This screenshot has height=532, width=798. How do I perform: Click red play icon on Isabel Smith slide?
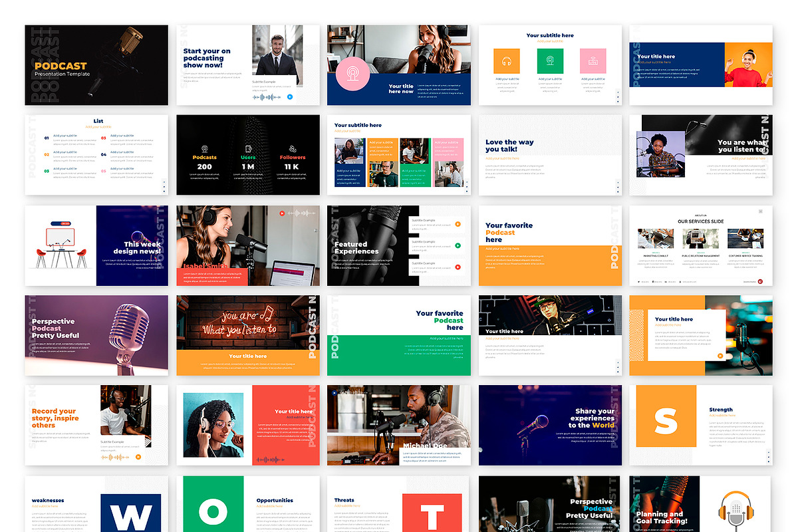(283, 213)
